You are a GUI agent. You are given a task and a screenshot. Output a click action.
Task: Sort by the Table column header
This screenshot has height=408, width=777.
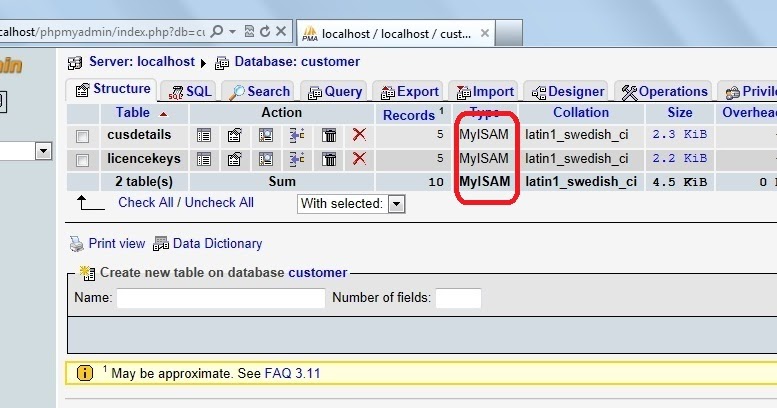[133, 113]
